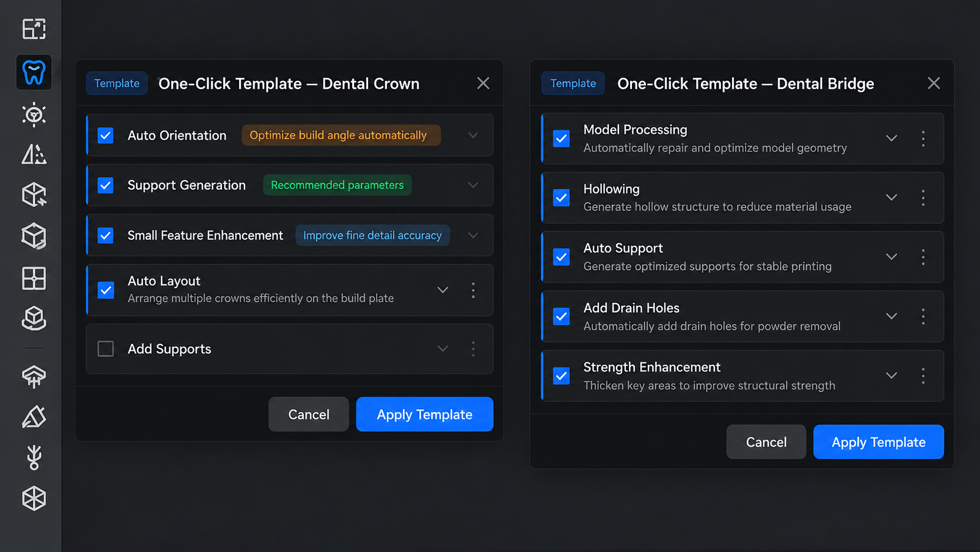980x552 pixels.
Task: Cancel the Dental Bridge template
Action: click(x=766, y=442)
